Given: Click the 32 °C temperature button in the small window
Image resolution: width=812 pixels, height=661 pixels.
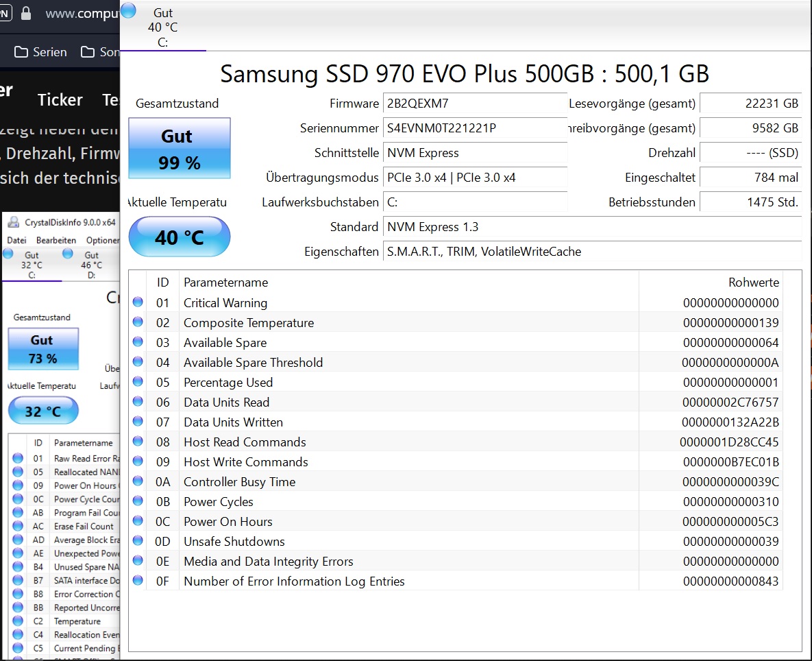Looking at the screenshot, I should pos(43,411).
